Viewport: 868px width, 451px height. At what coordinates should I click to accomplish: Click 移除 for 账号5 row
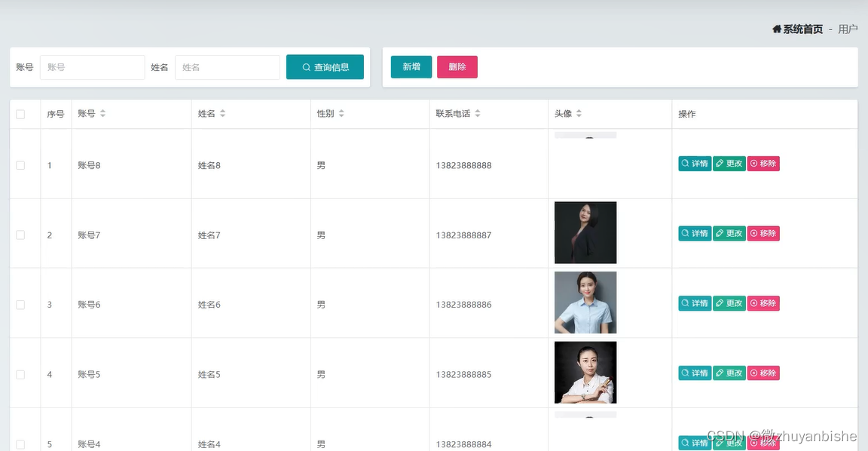tap(763, 373)
